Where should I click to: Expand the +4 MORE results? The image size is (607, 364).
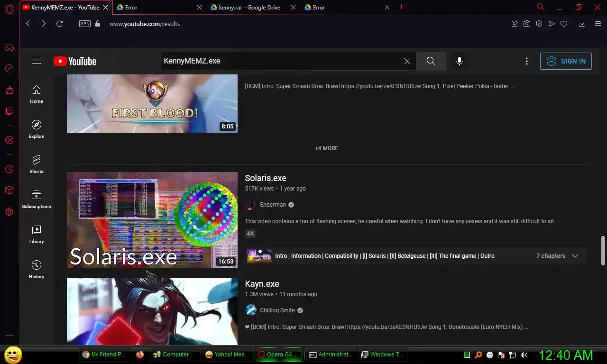point(327,148)
